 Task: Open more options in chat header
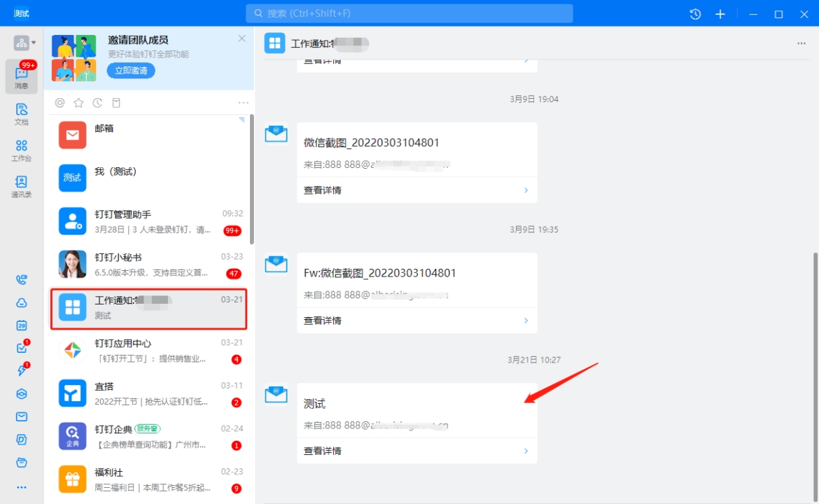click(x=801, y=43)
